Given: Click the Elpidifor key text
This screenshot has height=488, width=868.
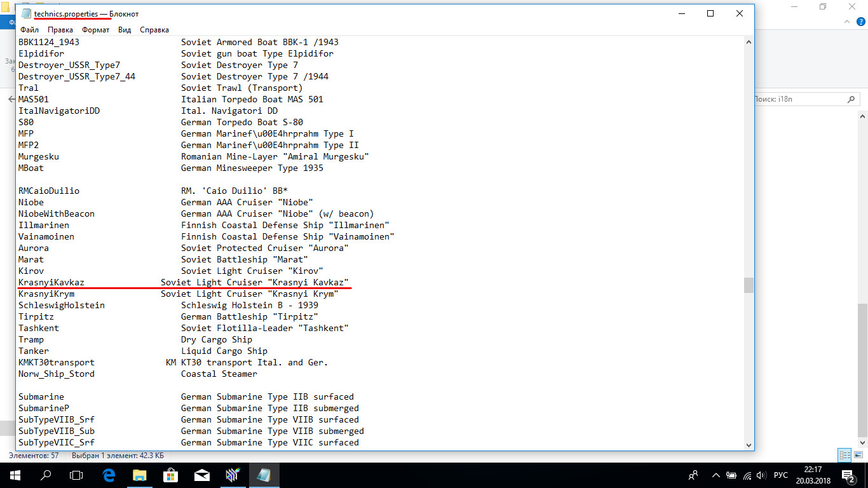Looking at the screenshot, I should [41, 53].
